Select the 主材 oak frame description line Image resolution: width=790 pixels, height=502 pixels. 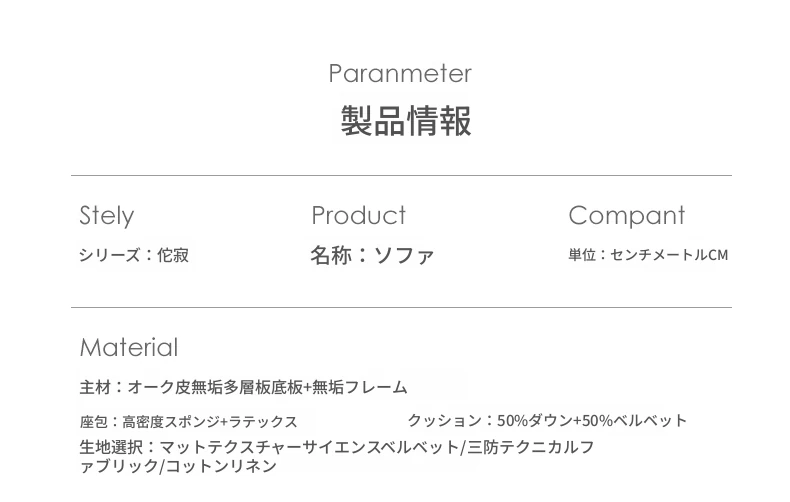[243, 387]
